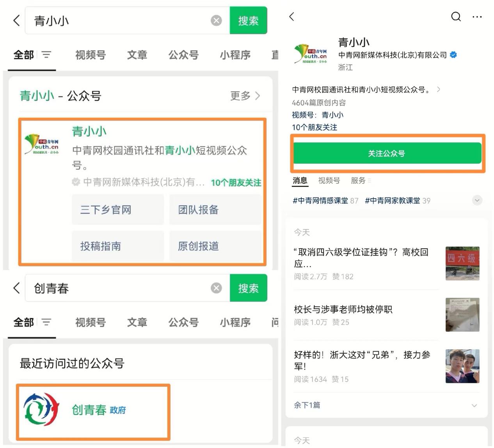Image resolution: width=494 pixels, height=448 pixels.
Task: Tap the search magnifier icon on profile page
Action: [456, 17]
